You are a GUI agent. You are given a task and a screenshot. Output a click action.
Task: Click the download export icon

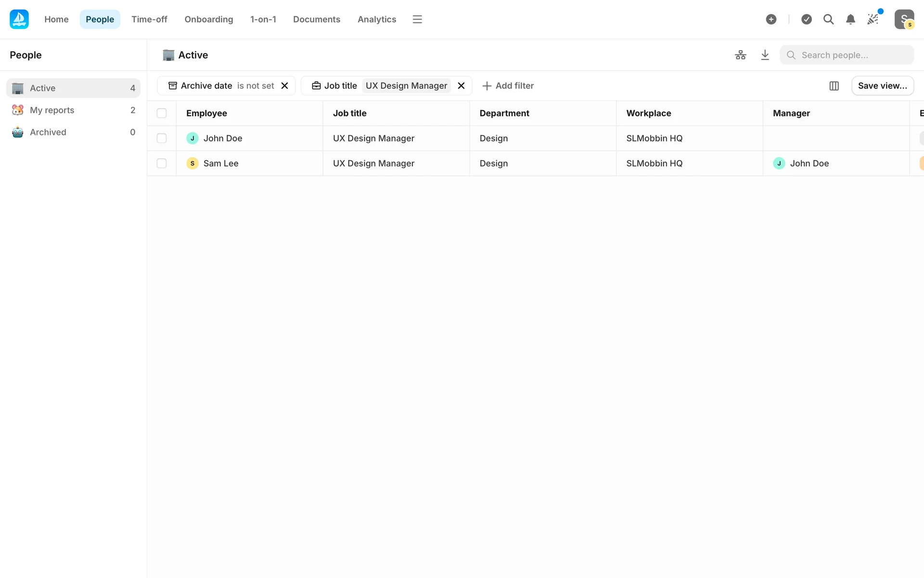(x=765, y=55)
